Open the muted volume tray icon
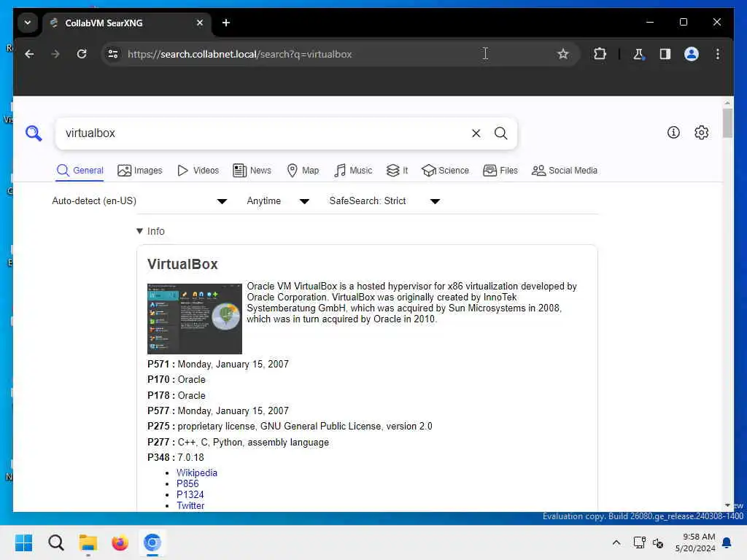The width and height of the screenshot is (747, 560). pyautogui.click(x=658, y=542)
